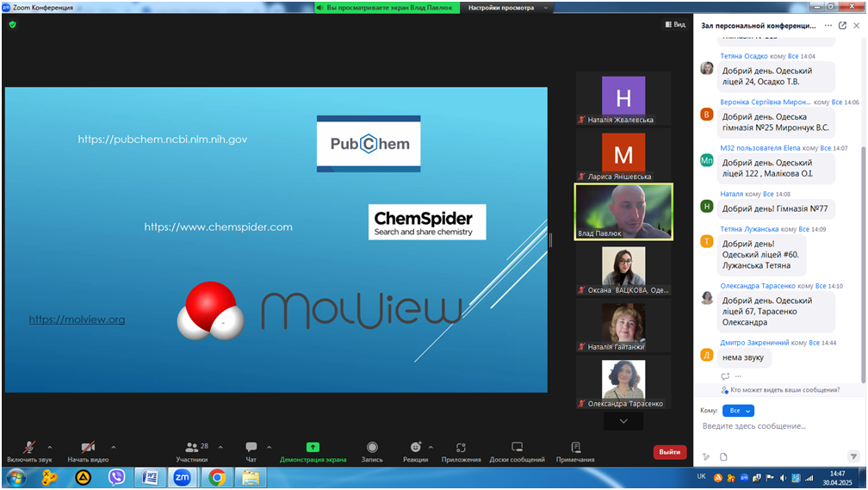Send chat message with arrow button

[853, 456]
